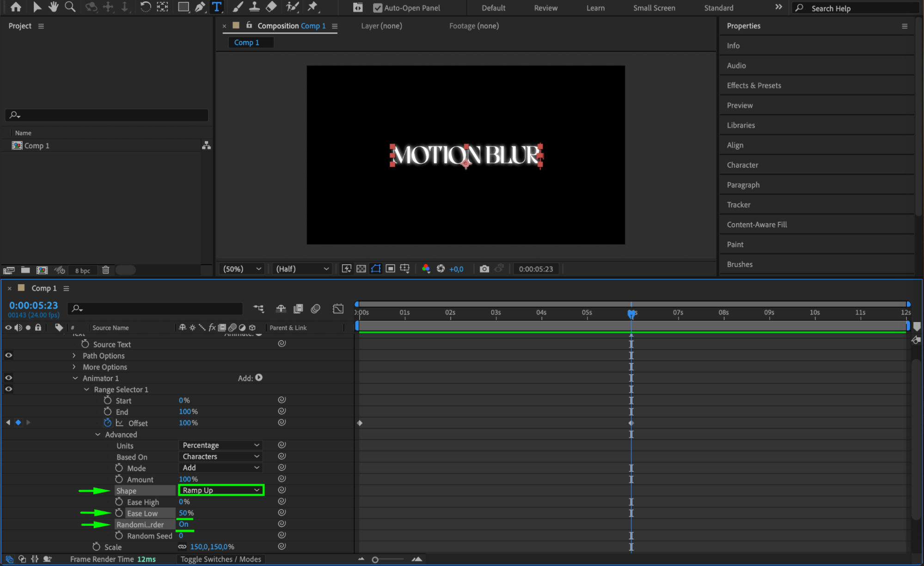
Task: Select the Pen tool in the toolbar
Action: point(200,7)
